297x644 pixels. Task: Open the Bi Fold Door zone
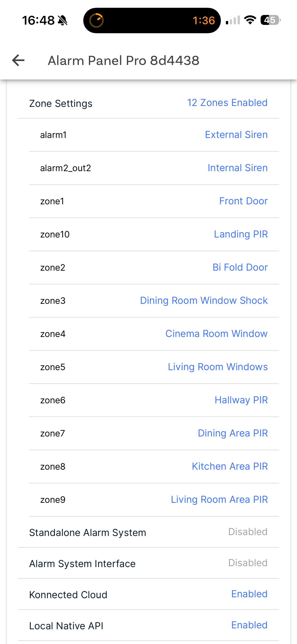240,267
